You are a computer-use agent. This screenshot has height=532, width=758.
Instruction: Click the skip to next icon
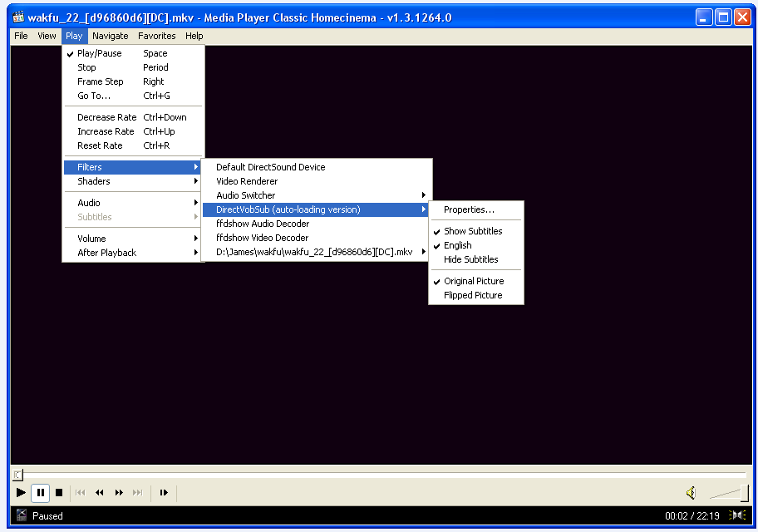pyautogui.click(x=138, y=493)
